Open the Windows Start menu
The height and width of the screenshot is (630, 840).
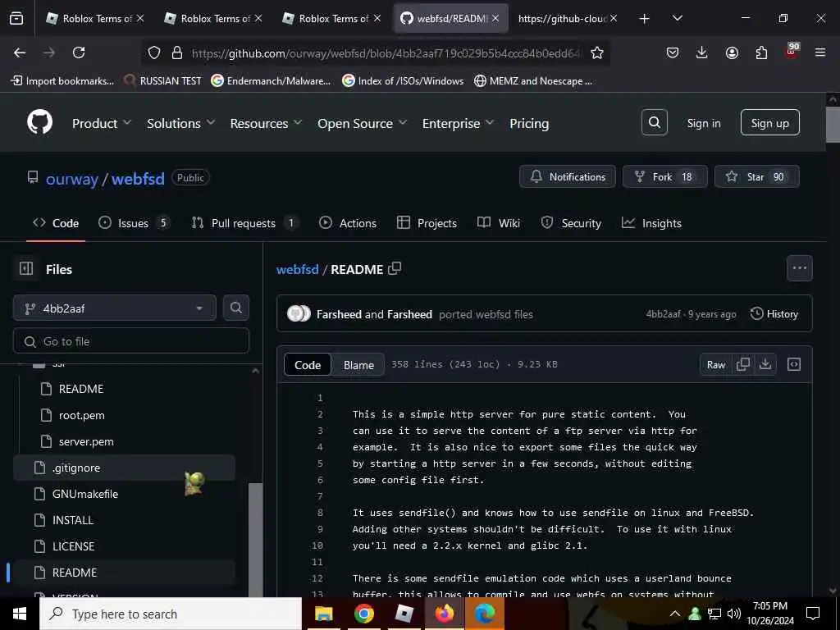pos(20,614)
